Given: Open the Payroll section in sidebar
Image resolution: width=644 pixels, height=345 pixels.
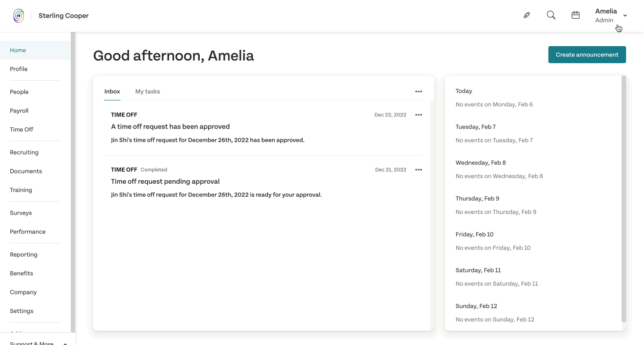Looking at the screenshot, I should tap(19, 111).
